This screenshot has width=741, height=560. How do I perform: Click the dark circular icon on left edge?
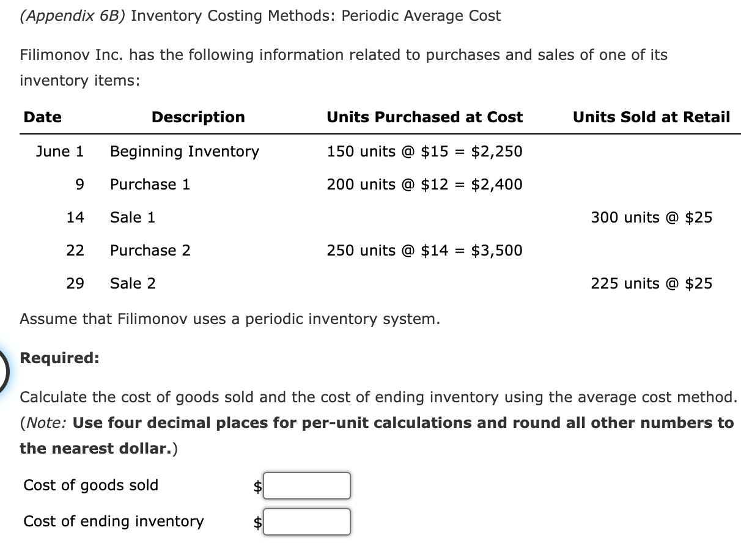pos(4,367)
